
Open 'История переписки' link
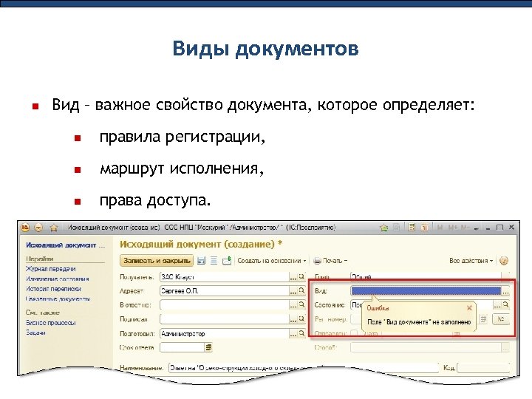point(54,289)
